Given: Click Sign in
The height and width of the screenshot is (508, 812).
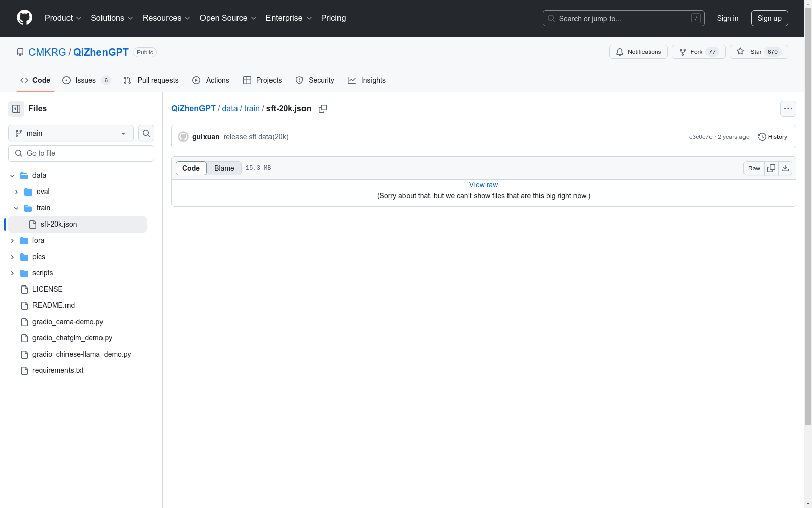Looking at the screenshot, I should point(728,18).
